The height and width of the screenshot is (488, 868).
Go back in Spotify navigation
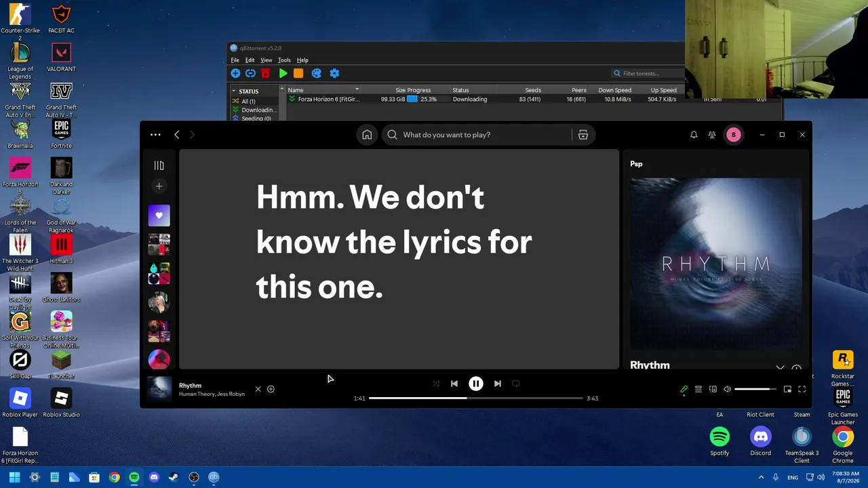click(x=177, y=135)
